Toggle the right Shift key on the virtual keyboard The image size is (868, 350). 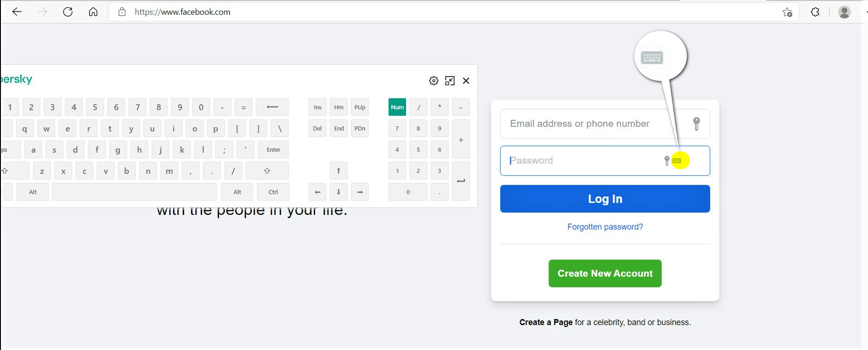tap(267, 171)
